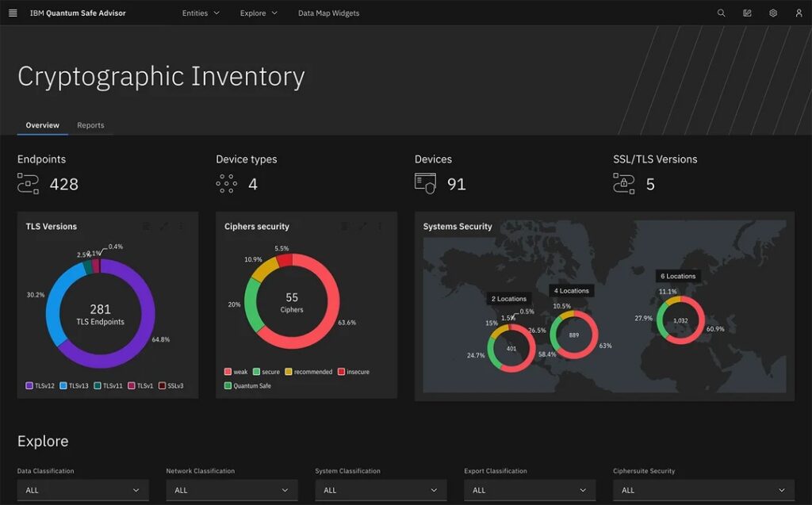
Task: Click the search icon in the top bar
Action: pos(721,13)
